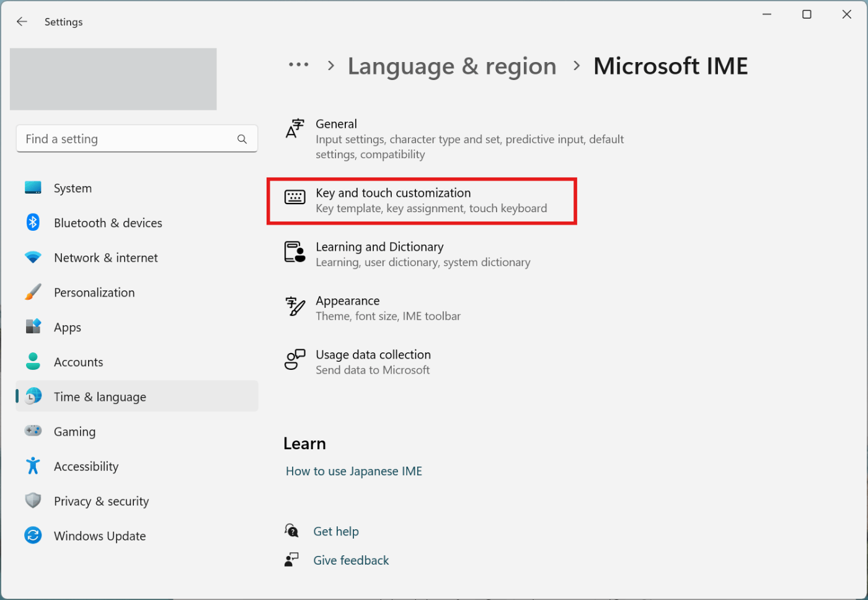The image size is (868, 600).
Task: Open Privacy & security settings
Action: [x=137, y=501]
